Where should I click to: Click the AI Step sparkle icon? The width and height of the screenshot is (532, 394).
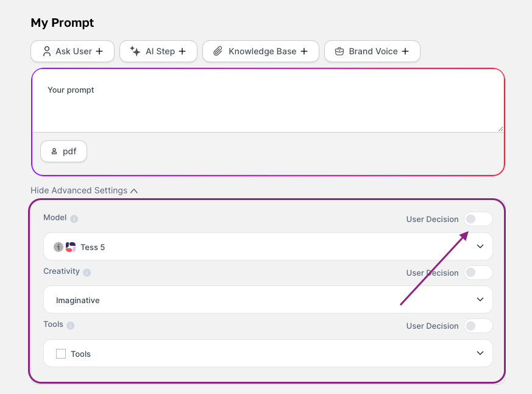135,51
